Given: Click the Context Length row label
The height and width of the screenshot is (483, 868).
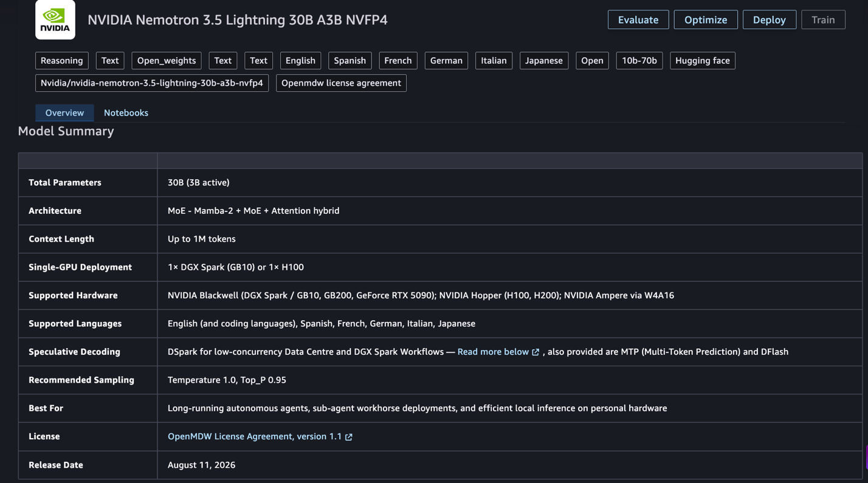Looking at the screenshot, I should click(61, 239).
